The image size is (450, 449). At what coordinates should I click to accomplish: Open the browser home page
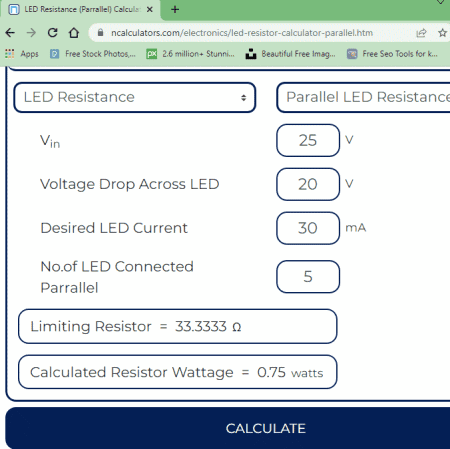point(74,33)
